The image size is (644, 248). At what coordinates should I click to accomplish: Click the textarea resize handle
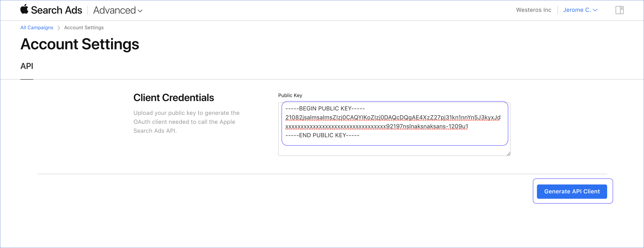[x=508, y=154]
